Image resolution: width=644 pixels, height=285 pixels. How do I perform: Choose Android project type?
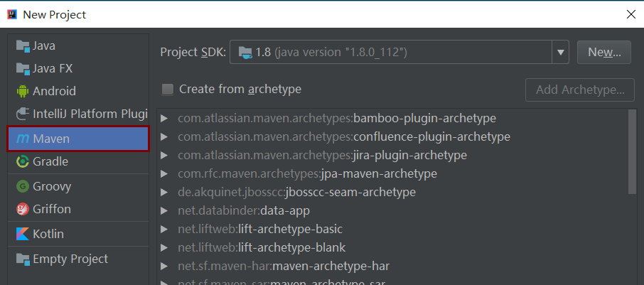click(78, 91)
